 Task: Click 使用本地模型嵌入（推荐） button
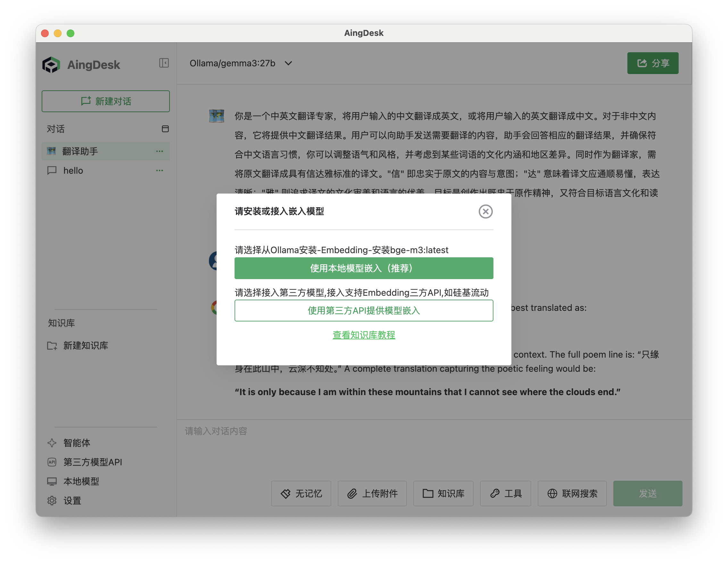click(363, 268)
